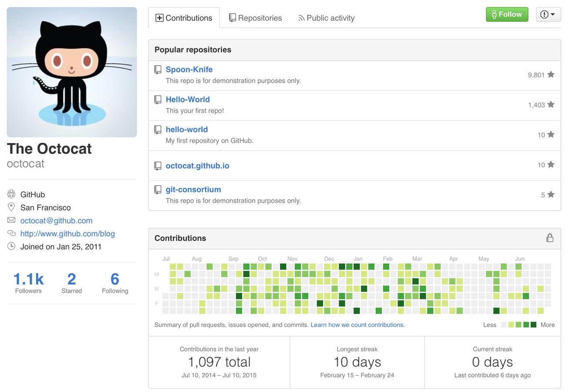Click 'Last contributed 6 days ago'
The image size is (570, 392).
click(x=492, y=375)
